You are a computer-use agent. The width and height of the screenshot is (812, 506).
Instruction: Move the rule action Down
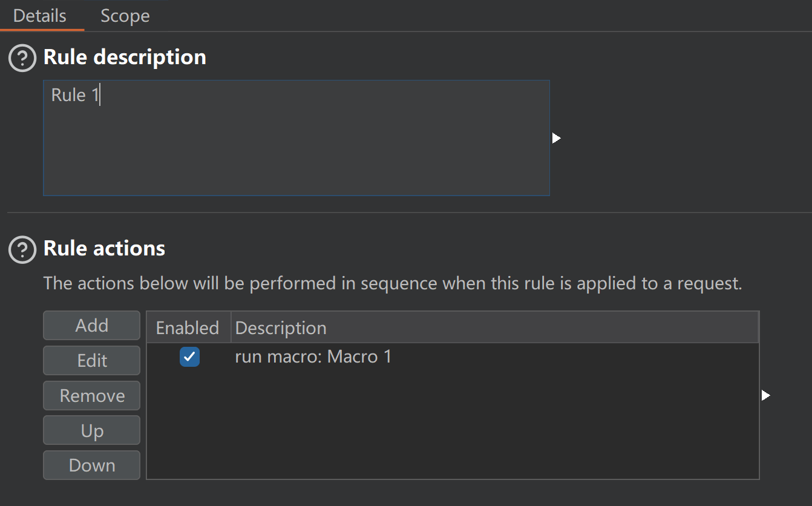(92, 465)
